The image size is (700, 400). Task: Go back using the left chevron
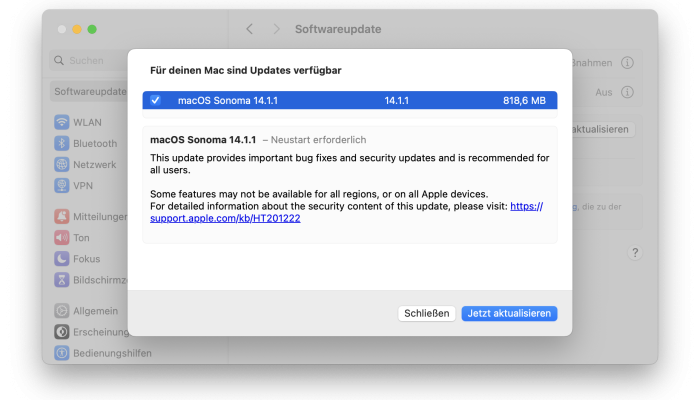pos(249,30)
